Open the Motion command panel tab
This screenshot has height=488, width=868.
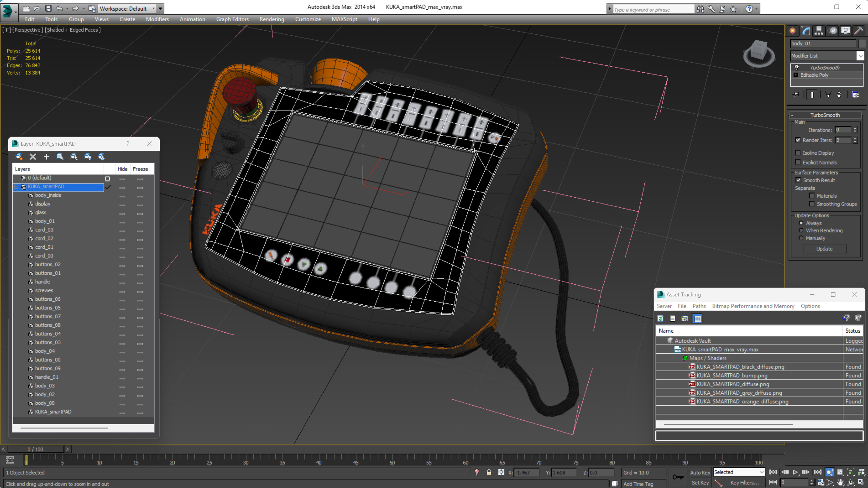(833, 31)
